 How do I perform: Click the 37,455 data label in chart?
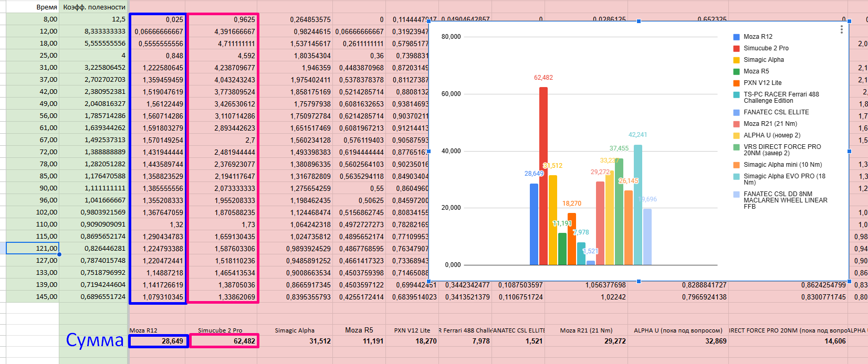pos(619,148)
